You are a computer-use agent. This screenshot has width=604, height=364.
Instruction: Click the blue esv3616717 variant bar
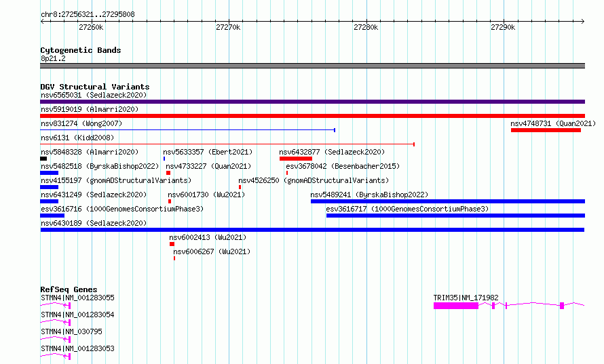click(x=455, y=216)
